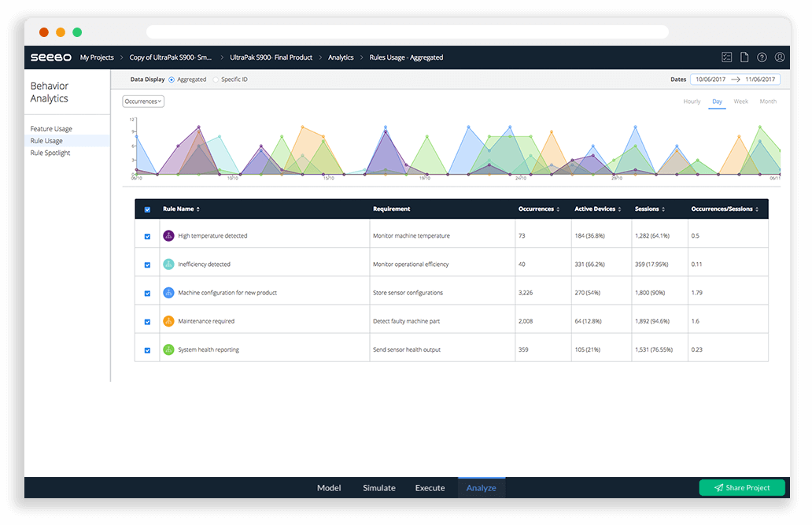Click Send sensor health output cell
812x525 pixels.
(x=407, y=349)
